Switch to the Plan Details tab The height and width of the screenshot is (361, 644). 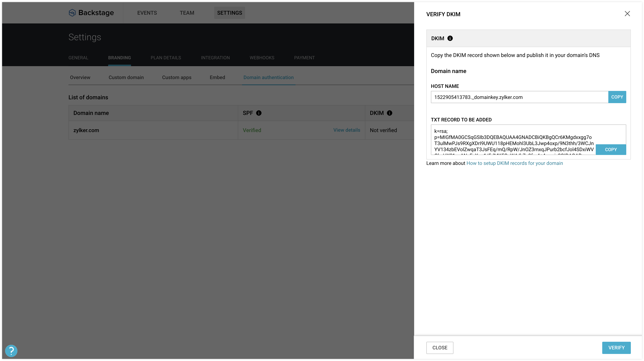(166, 58)
